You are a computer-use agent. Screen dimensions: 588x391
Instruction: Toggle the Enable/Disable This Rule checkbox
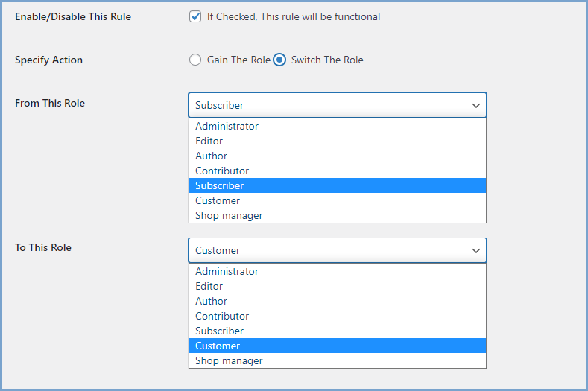(x=195, y=16)
